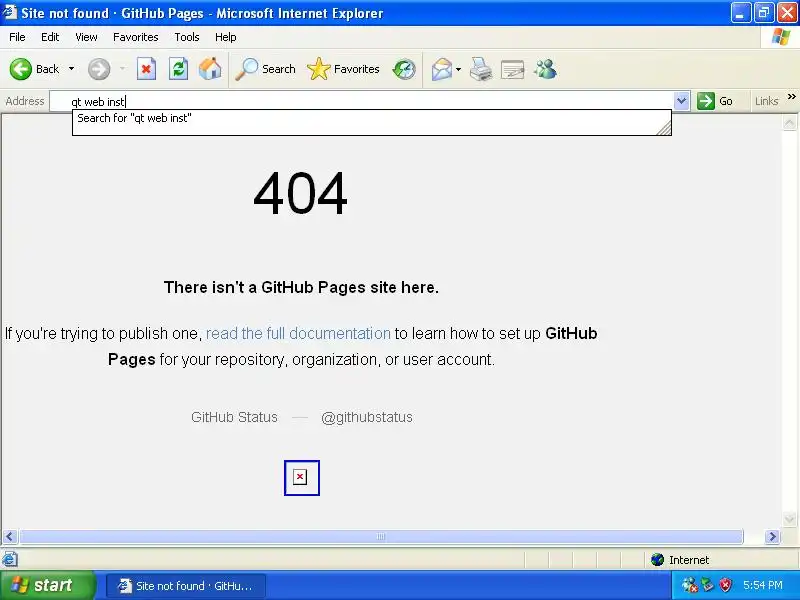Click inside the Address bar field

pyautogui.click(x=362, y=101)
